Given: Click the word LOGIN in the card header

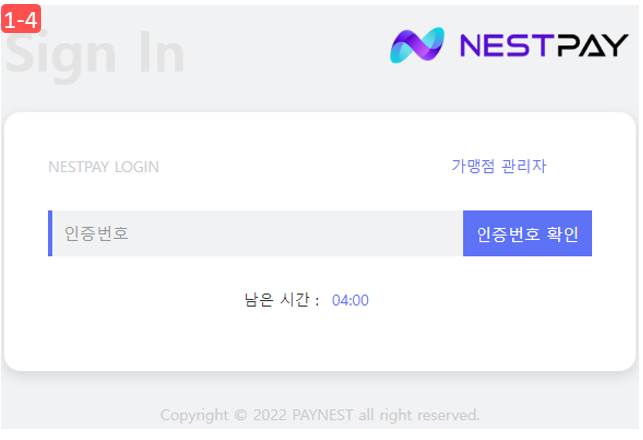Looking at the screenshot, I should tap(137, 167).
